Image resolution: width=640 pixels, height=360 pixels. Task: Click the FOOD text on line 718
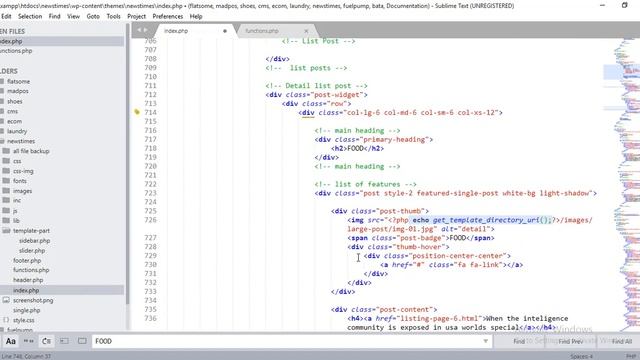click(x=355, y=149)
